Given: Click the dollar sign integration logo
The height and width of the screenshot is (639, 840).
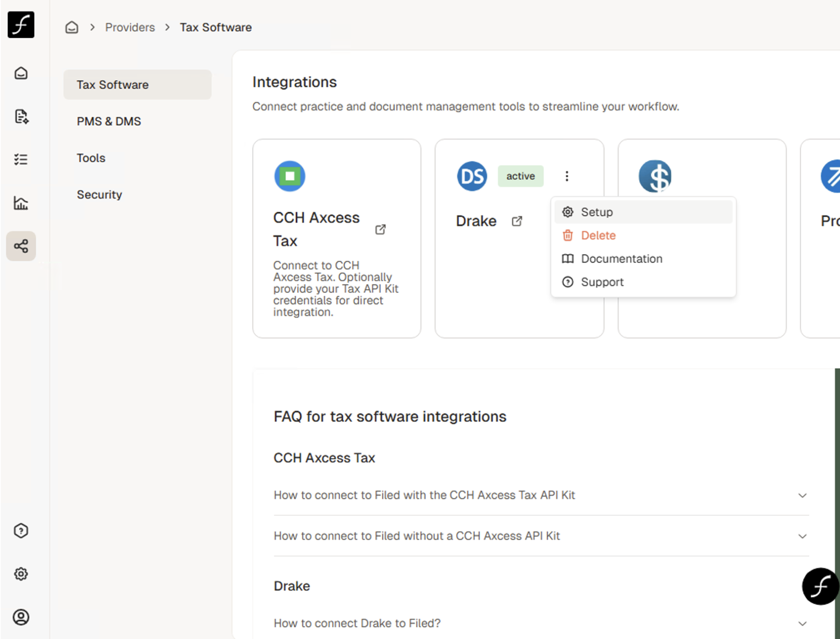Looking at the screenshot, I should pyautogui.click(x=655, y=176).
